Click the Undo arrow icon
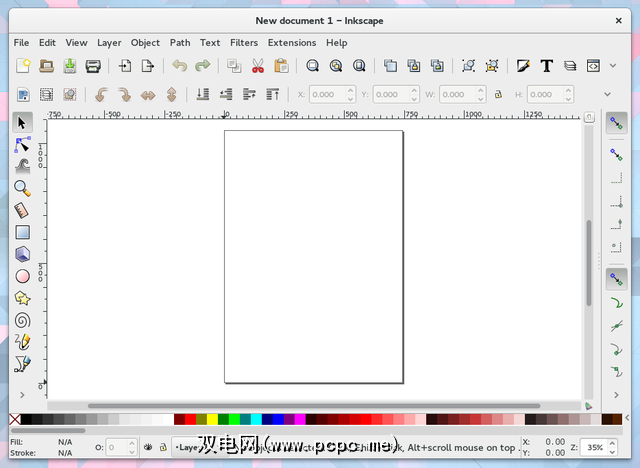 (x=179, y=67)
